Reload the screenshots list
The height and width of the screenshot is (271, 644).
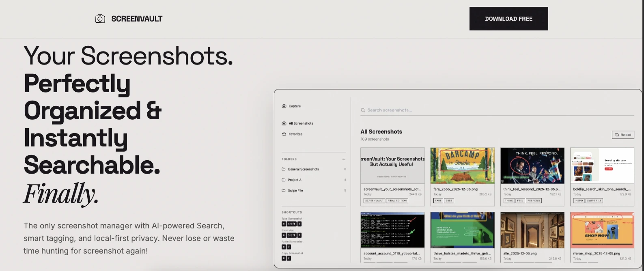pyautogui.click(x=623, y=135)
